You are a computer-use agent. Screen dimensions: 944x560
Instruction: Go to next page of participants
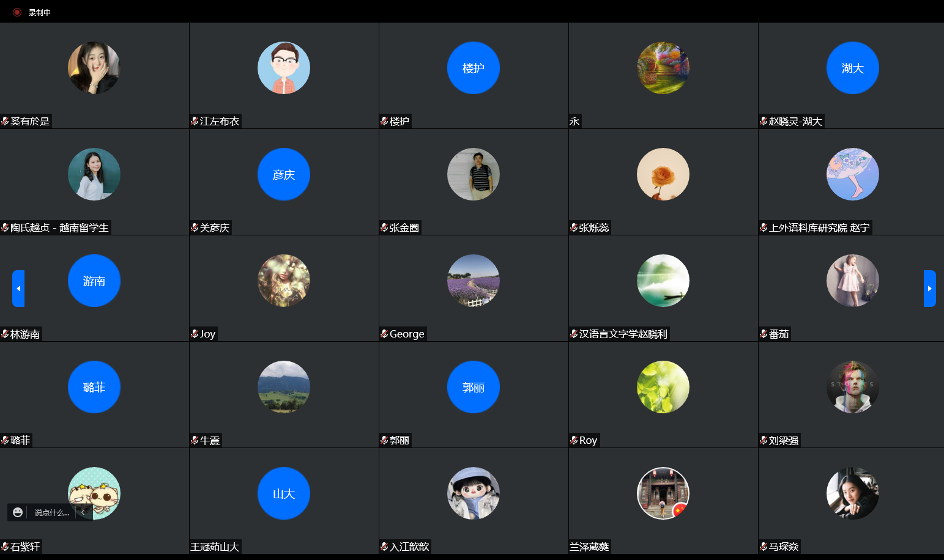point(929,289)
